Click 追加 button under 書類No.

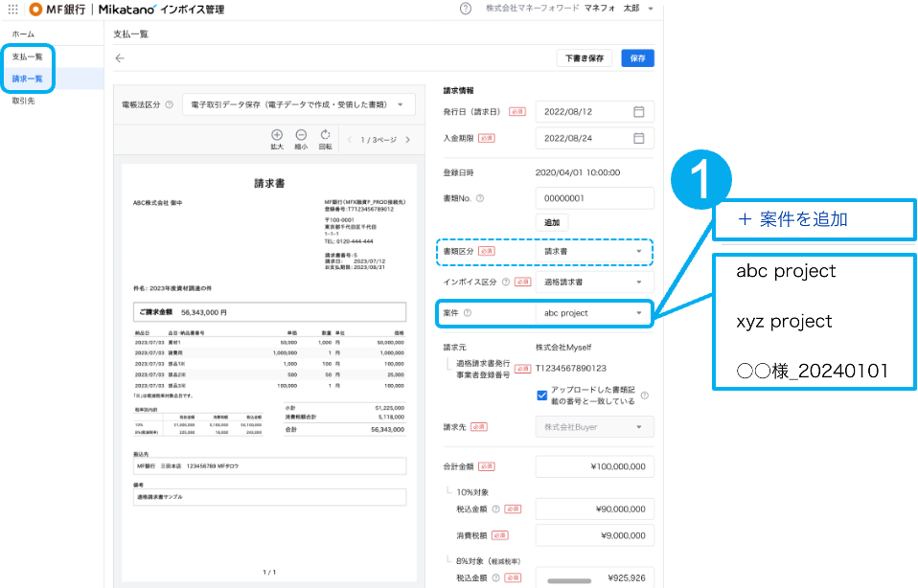coord(550,222)
